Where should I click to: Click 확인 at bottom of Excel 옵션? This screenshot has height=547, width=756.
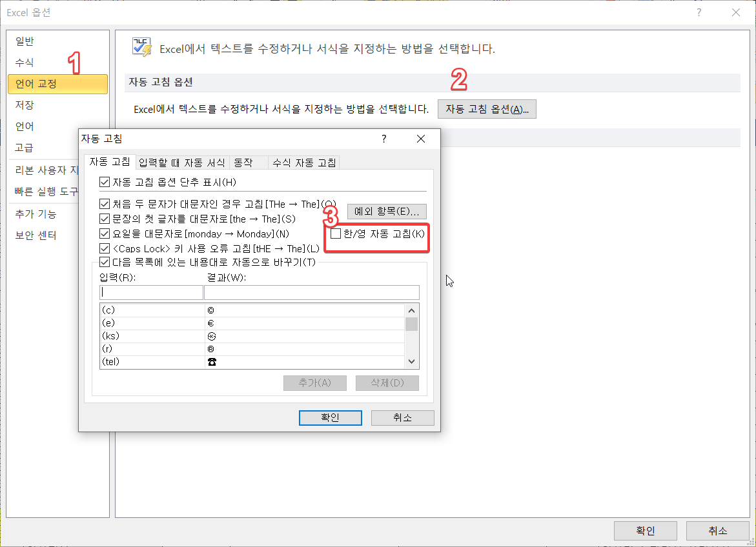coord(645,531)
